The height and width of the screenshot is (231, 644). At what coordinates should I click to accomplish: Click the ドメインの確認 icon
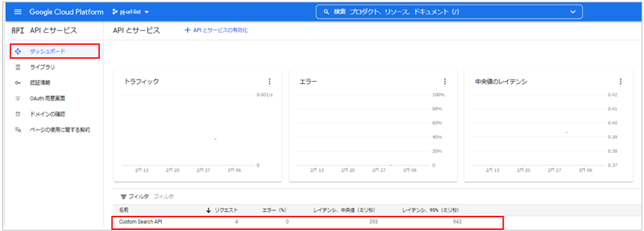(18, 114)
